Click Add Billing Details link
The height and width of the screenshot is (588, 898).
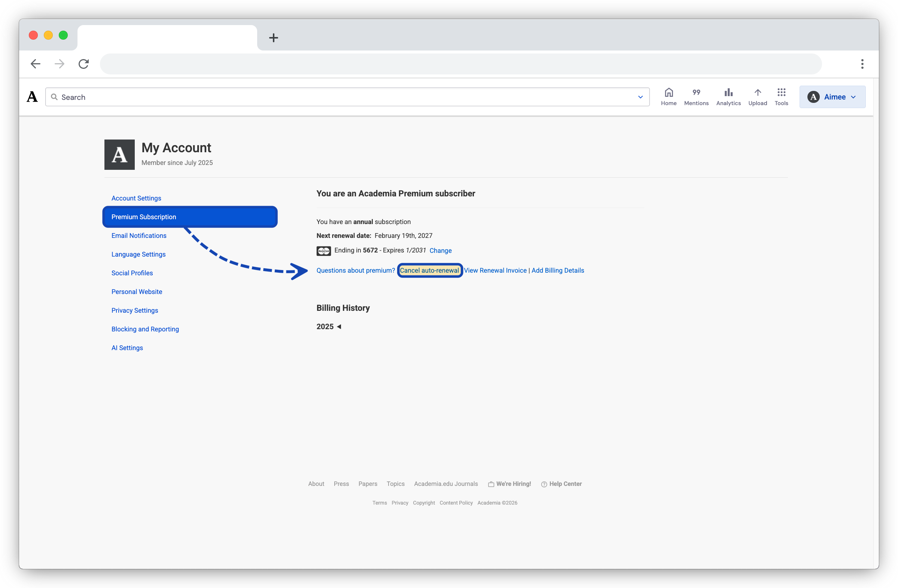[x=557, y=271]
